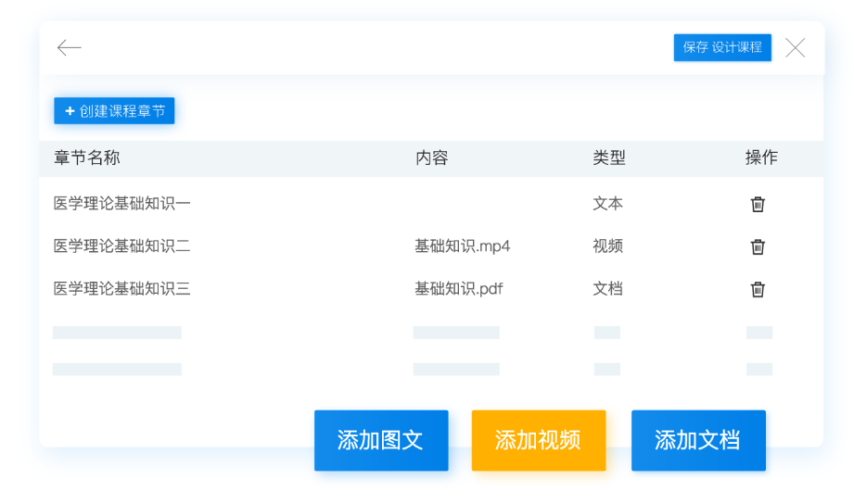Click the 创建课程章节 button
This screenshot has height=504, width=854.
coord(114,111)
